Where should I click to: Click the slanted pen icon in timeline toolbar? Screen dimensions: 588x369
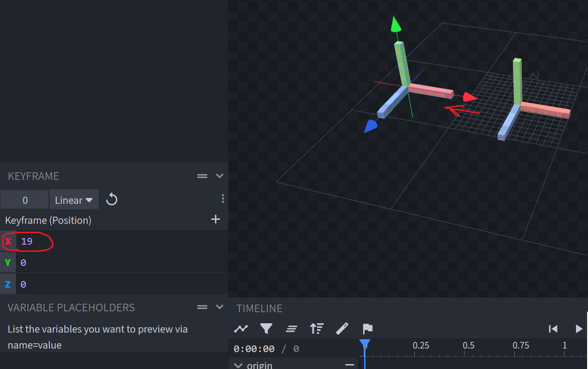[x=342, y=329]
